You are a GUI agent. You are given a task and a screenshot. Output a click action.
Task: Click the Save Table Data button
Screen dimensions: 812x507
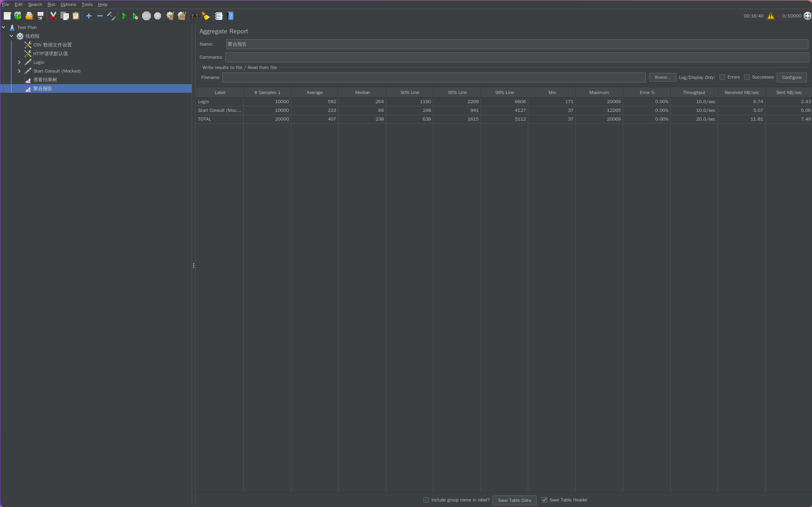pyautogui.click(x=514, y=500)
